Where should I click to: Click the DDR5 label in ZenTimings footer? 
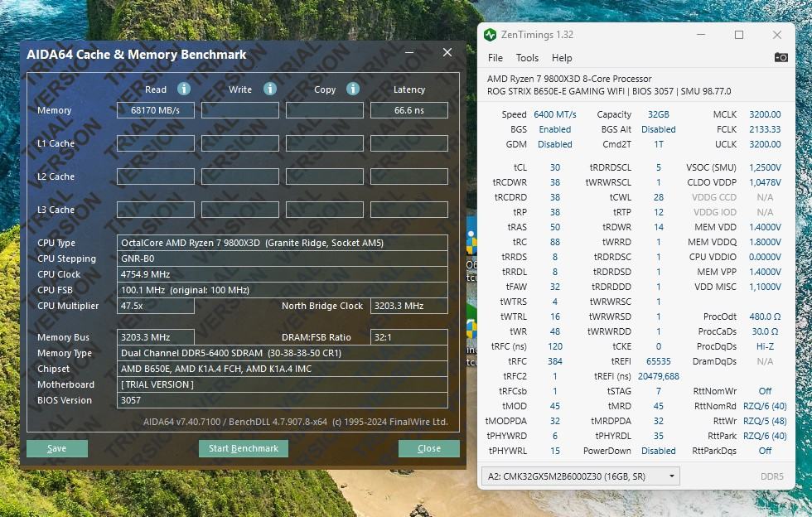click(x=771, y=476)
